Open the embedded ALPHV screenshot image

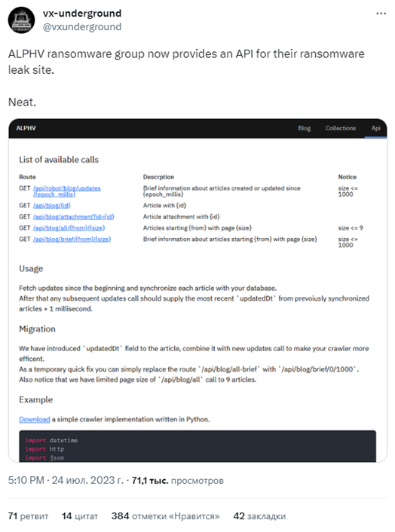tap(197, 290)
